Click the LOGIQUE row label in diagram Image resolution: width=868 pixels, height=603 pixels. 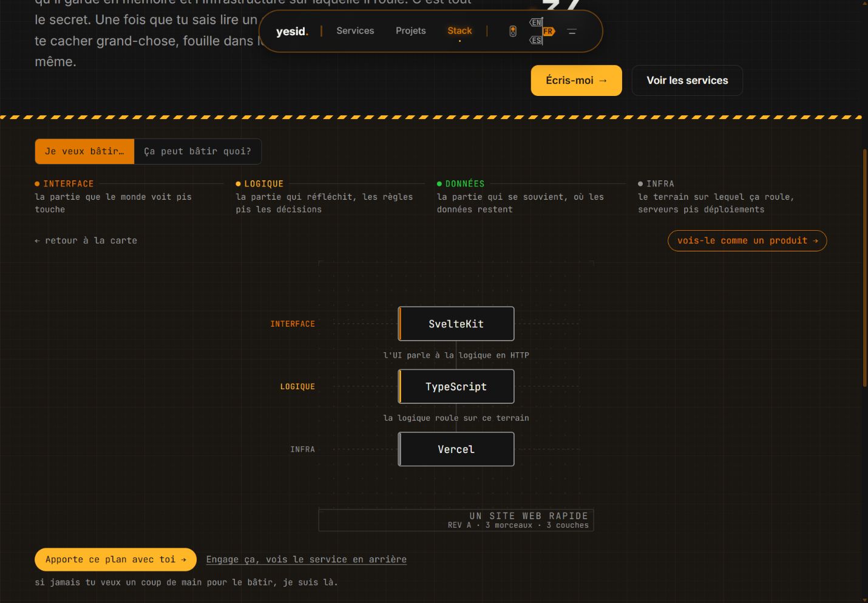click(x=297, y=386)
